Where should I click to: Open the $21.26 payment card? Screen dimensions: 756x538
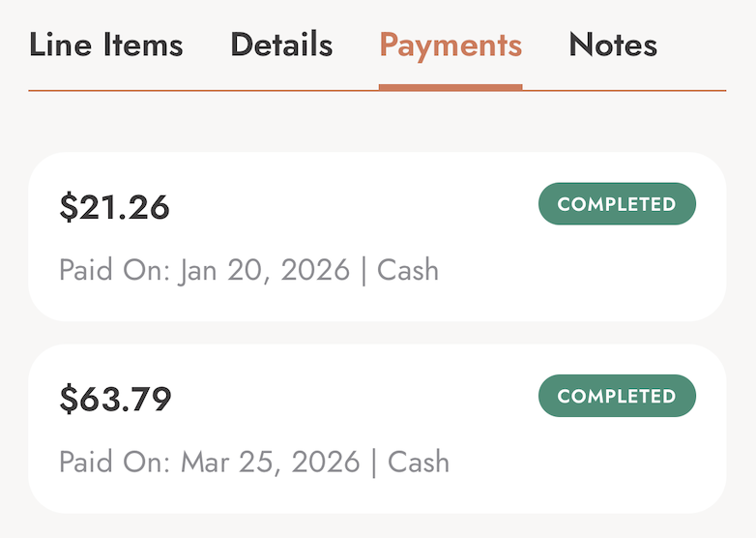coord(377,237)
